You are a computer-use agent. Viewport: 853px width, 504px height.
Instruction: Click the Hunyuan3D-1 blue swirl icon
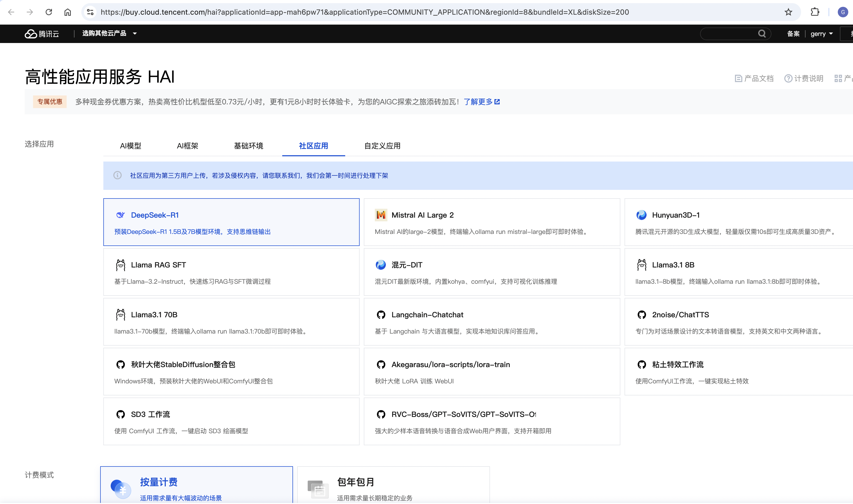pyautogui.click(x=641, y=215)
